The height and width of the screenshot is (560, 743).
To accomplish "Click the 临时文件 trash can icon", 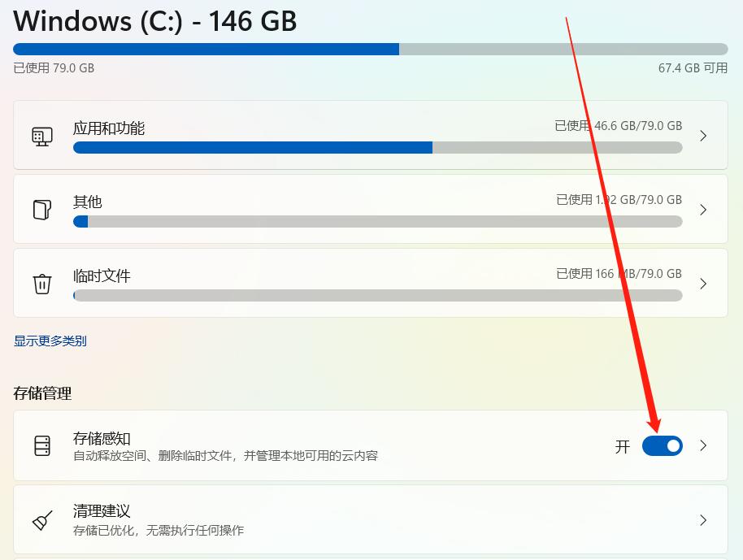I will (x=42, y=280).
